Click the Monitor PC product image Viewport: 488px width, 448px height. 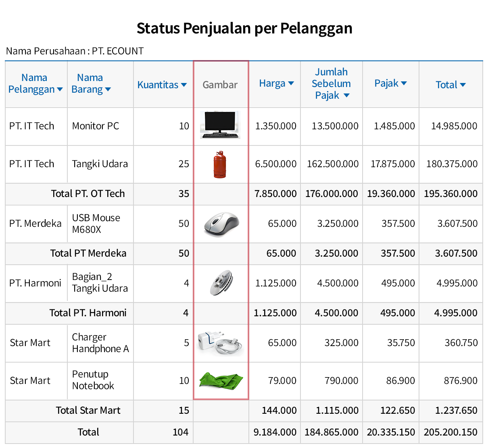pyautogui.click(x=220, y=126)
